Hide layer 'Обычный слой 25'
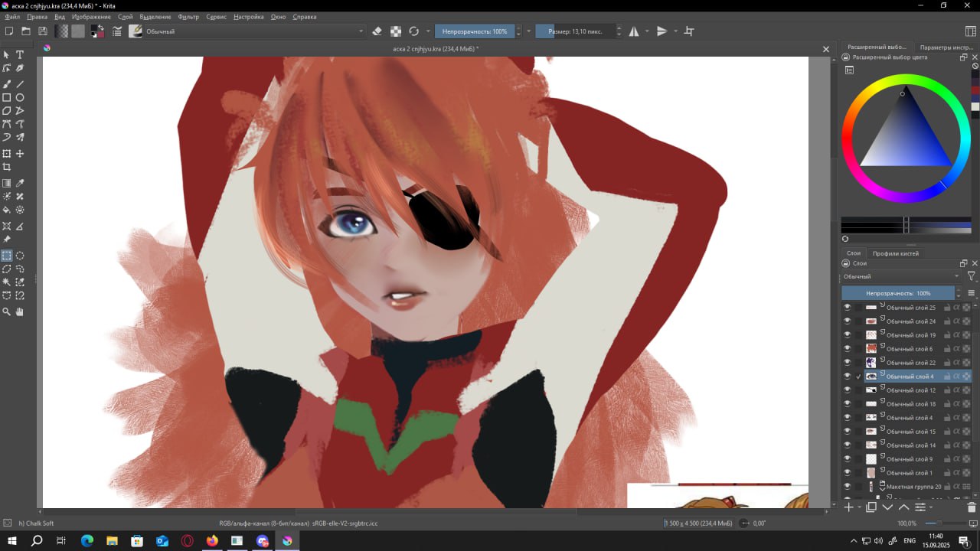This screenshot has height=551, width=980. 847,308
